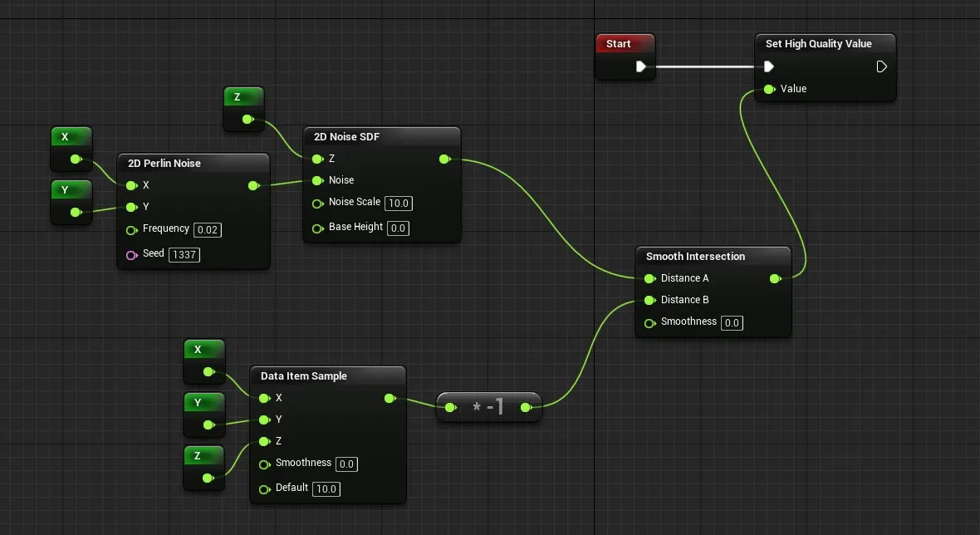Edit the Data Item Sample Default field

(x=326, y=489)
